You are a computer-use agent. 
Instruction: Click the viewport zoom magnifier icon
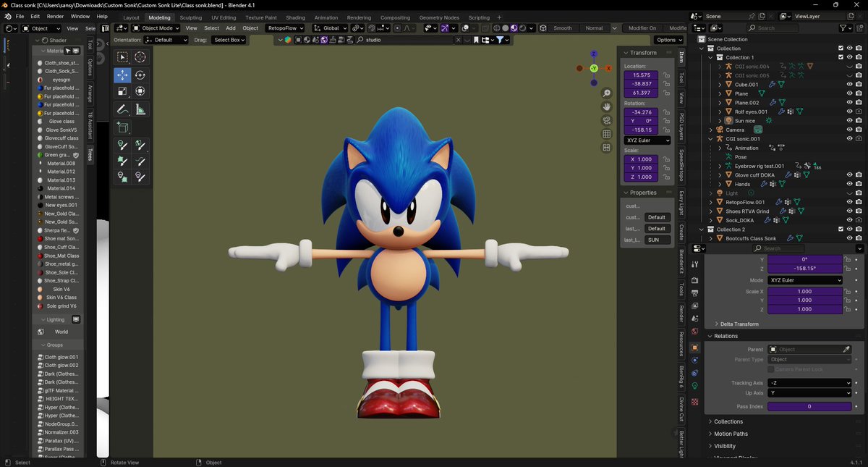[607, 93]
